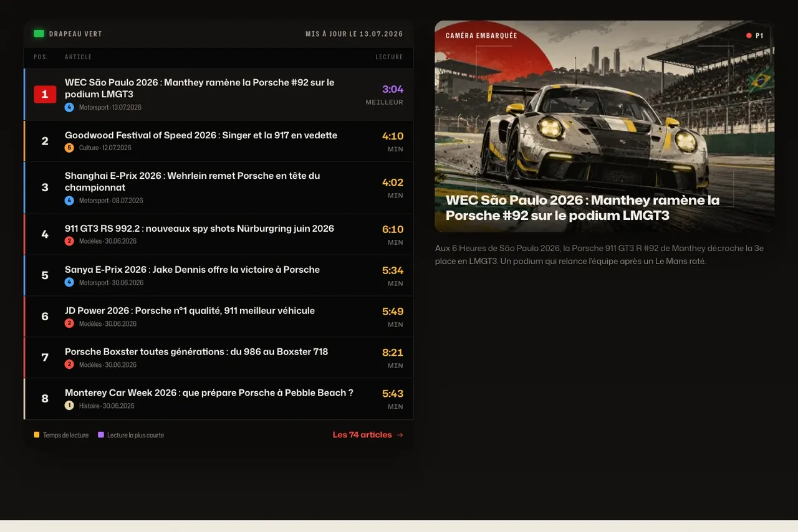This screenshot has width=798, height=532.
Task: Click the Histoire · 30.06.2026 meta text
Action: (107, 406)
